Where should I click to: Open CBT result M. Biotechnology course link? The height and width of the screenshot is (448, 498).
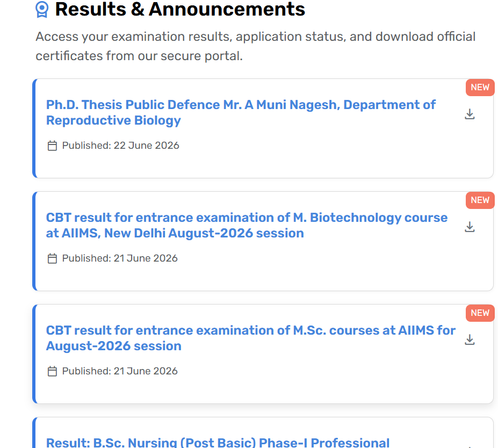coord(247,225)
